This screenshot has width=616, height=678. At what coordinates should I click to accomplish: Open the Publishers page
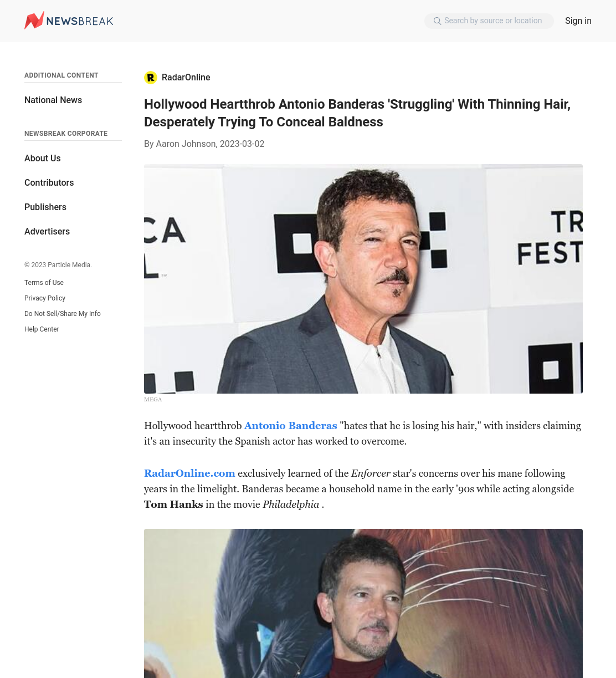click(45, 207)
